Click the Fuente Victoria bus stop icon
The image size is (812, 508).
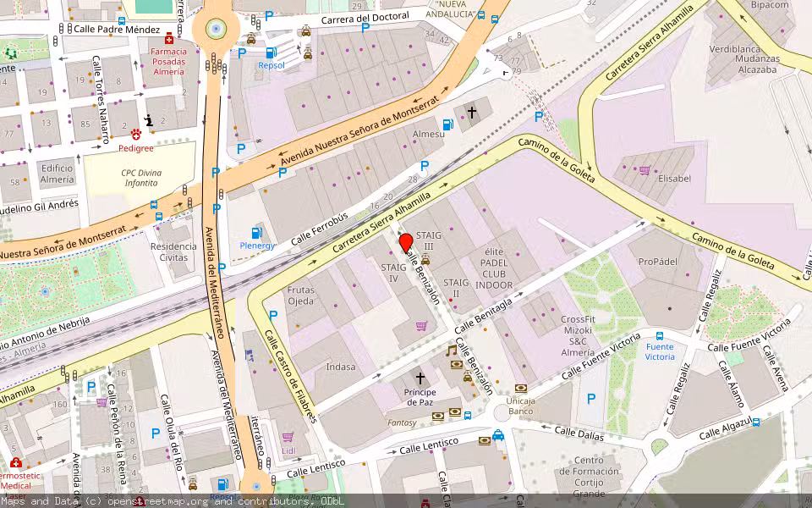pyautogui.click(x=659, y=335)
